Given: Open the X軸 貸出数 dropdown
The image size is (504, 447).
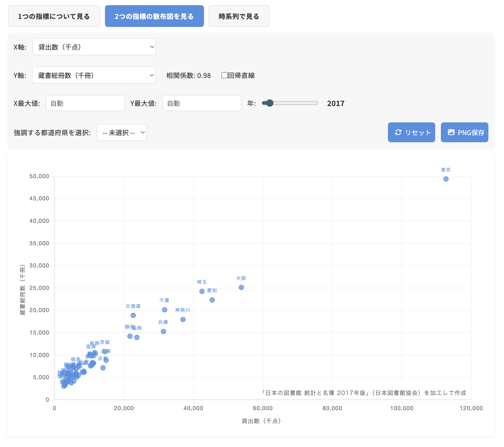Looking at the screenshot, I should point(94,47).
